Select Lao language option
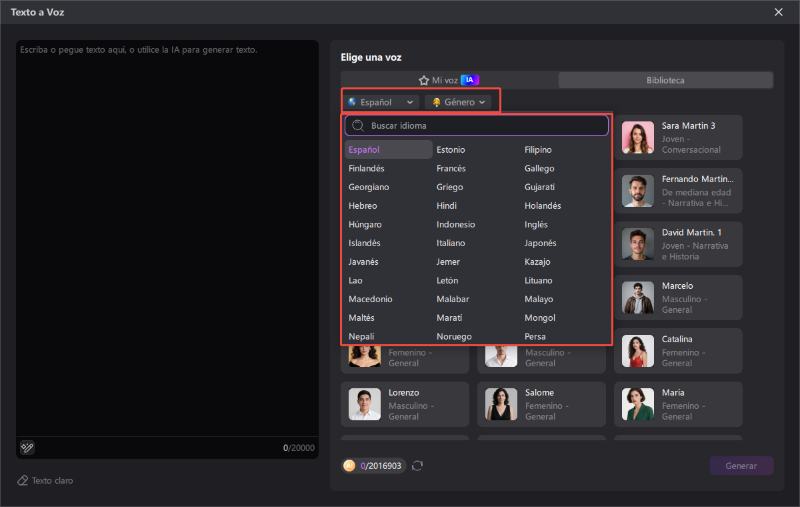The width and height of the screenshot is (800, 507). (355, 281)
